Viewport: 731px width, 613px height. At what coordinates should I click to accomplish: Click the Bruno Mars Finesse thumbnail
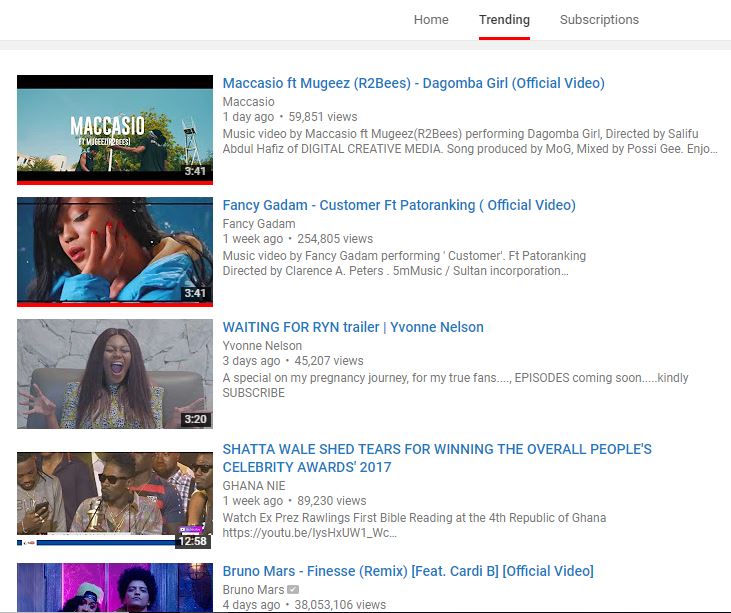click(x=115, y=587)
